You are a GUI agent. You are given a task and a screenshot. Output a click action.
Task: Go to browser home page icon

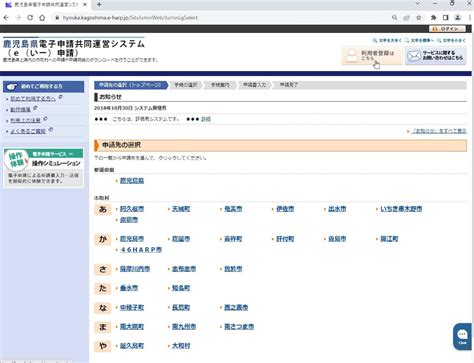pos(42,18)
